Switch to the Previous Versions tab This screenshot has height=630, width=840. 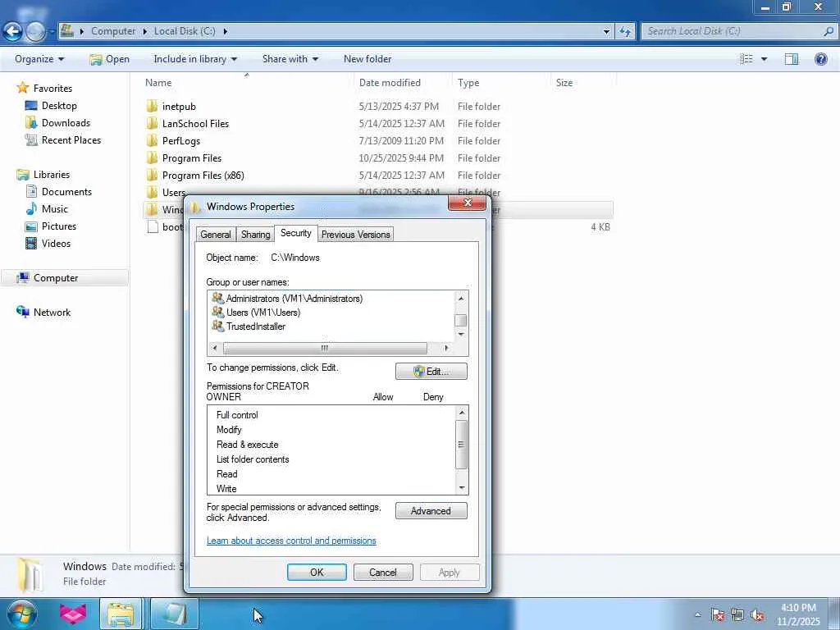pyautogui.click(x=356, y=234)
